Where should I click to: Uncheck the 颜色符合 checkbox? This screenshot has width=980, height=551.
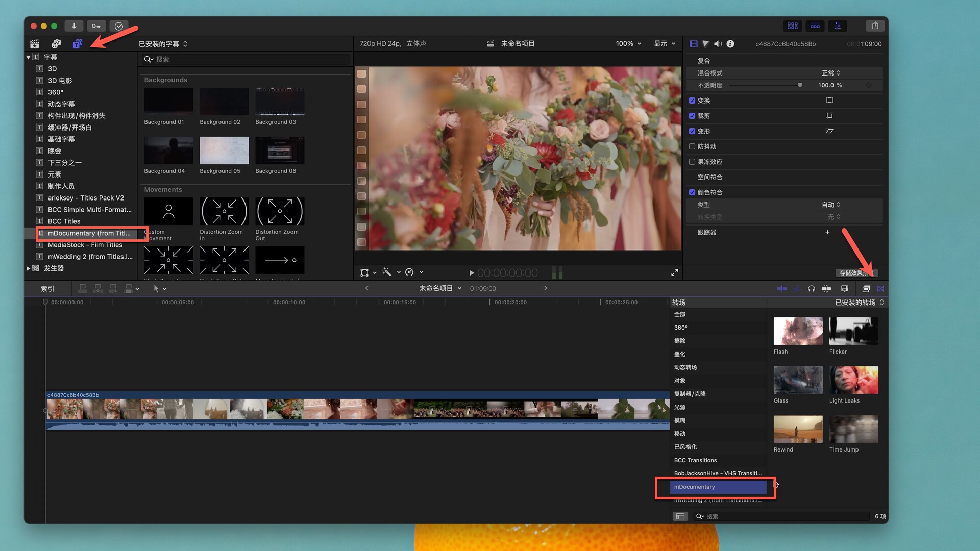[692, 192]
